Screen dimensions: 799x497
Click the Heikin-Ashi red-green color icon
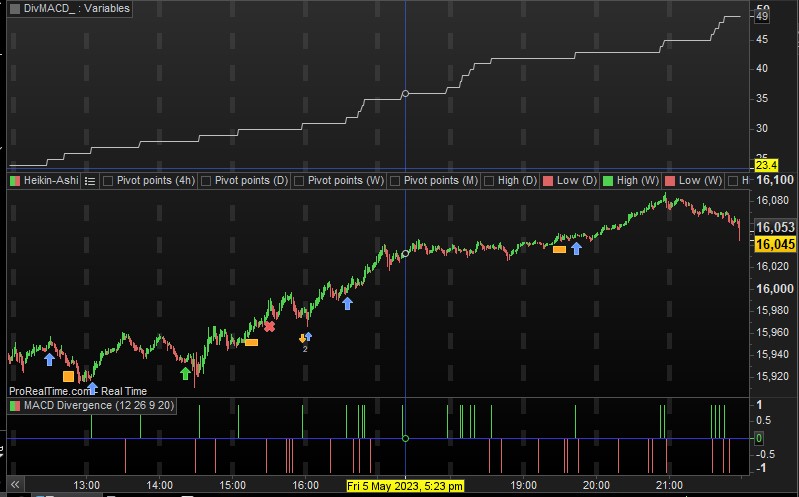[15, 181]
